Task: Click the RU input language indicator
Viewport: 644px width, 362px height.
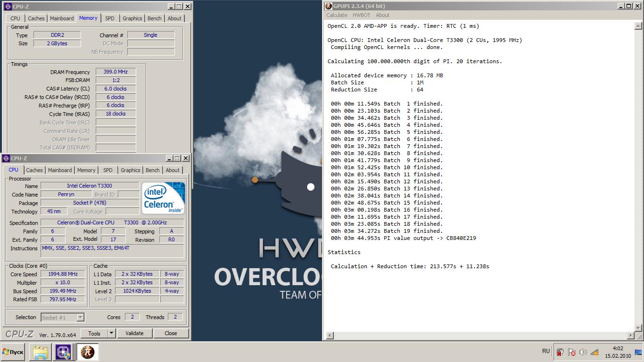Action: (x=546, y=351)
